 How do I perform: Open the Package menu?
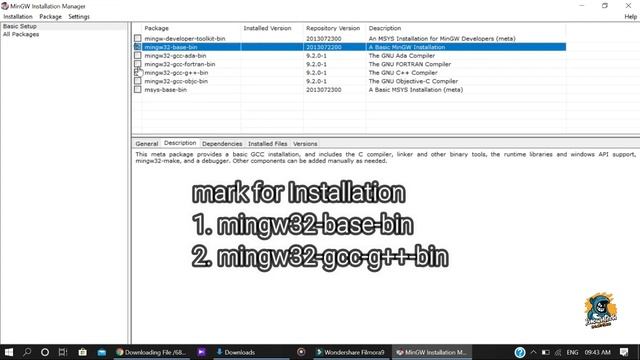click(x=51, y=17)
